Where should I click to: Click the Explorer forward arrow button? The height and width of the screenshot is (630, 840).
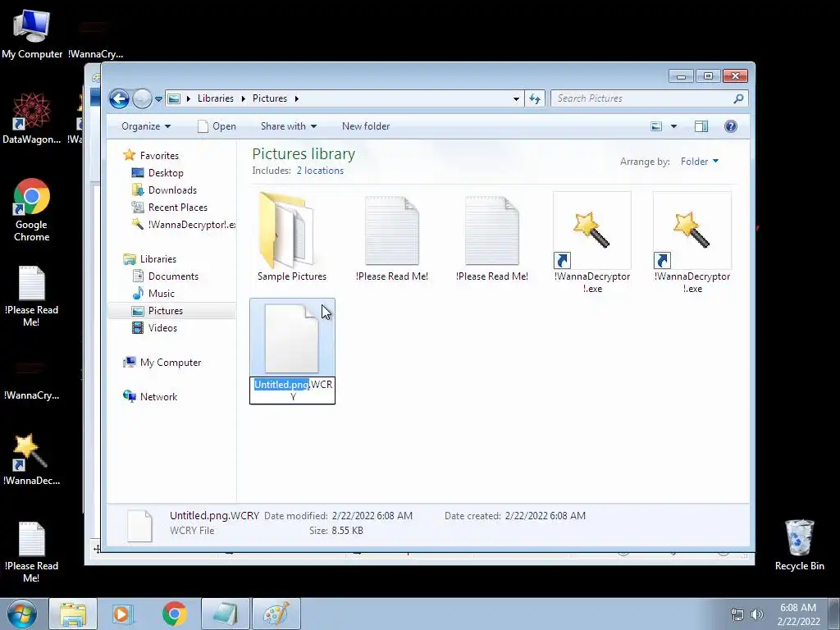click(142, 98)
